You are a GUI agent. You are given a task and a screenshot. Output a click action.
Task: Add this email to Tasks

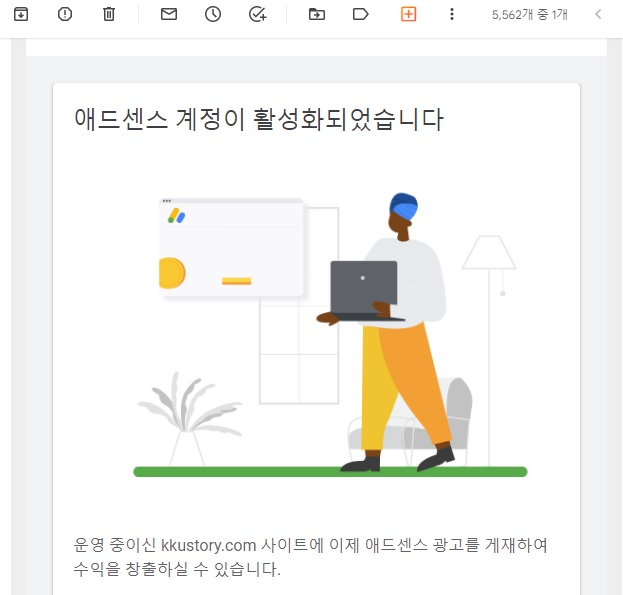pyautogui.click(x=257, y=14)
